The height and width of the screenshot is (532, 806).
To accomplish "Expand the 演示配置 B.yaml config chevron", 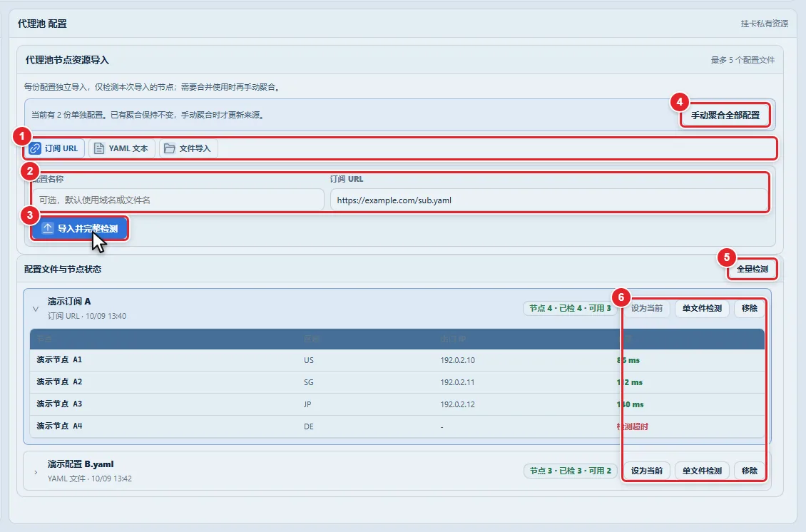I will pos(36,472).
